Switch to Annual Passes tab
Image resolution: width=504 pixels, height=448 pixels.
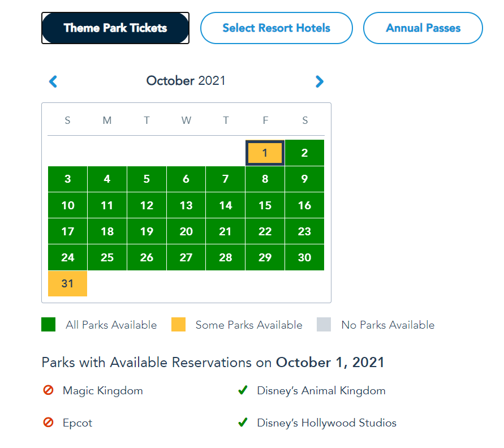click(423, 28)
